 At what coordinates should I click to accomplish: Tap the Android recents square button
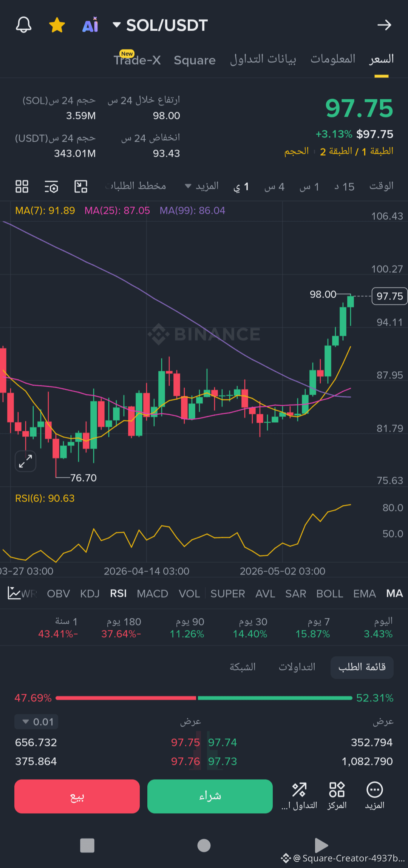click(87, 846)
